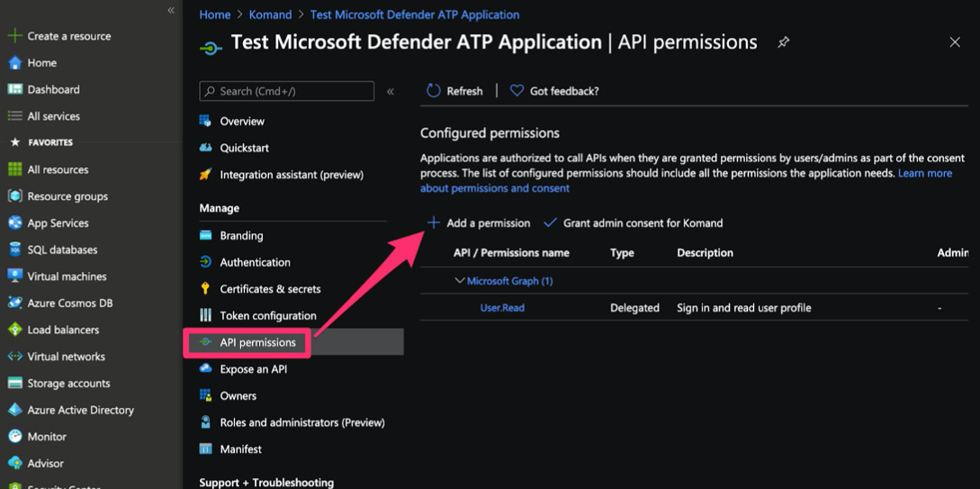This screenshot has width=980, height=489.
Task: Click the Expose an API icon
Action: pyautogui.click(x=205, y=369)
